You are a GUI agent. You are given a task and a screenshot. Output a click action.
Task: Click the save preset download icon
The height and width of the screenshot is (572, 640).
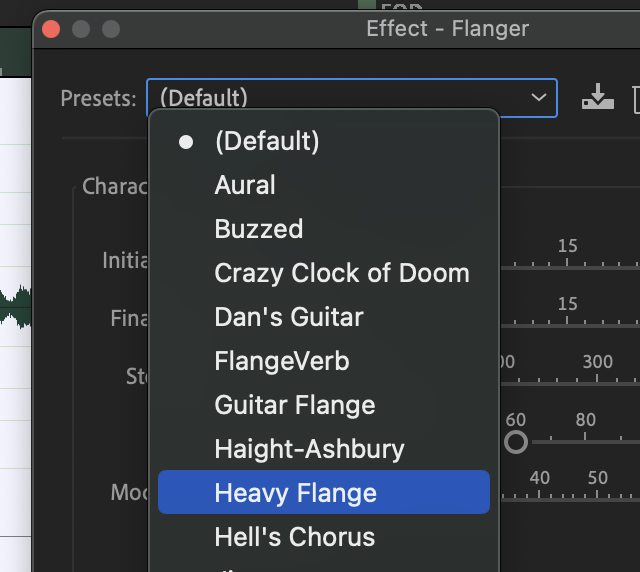coord(598,97)
